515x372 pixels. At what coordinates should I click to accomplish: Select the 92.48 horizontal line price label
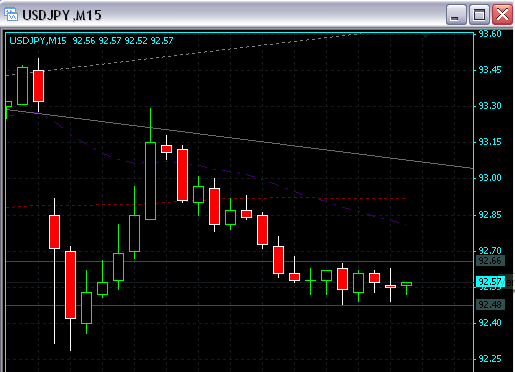point(490,304)
